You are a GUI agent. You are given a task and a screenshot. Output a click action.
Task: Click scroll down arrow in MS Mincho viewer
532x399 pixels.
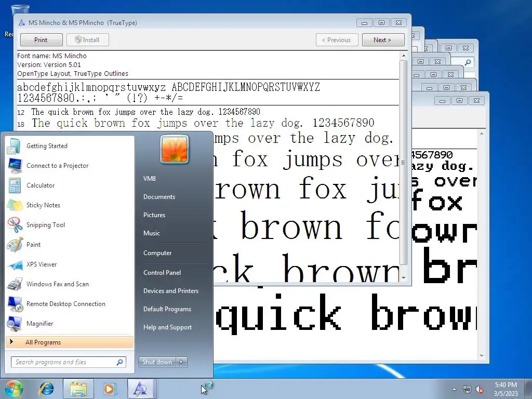point(403,277)
